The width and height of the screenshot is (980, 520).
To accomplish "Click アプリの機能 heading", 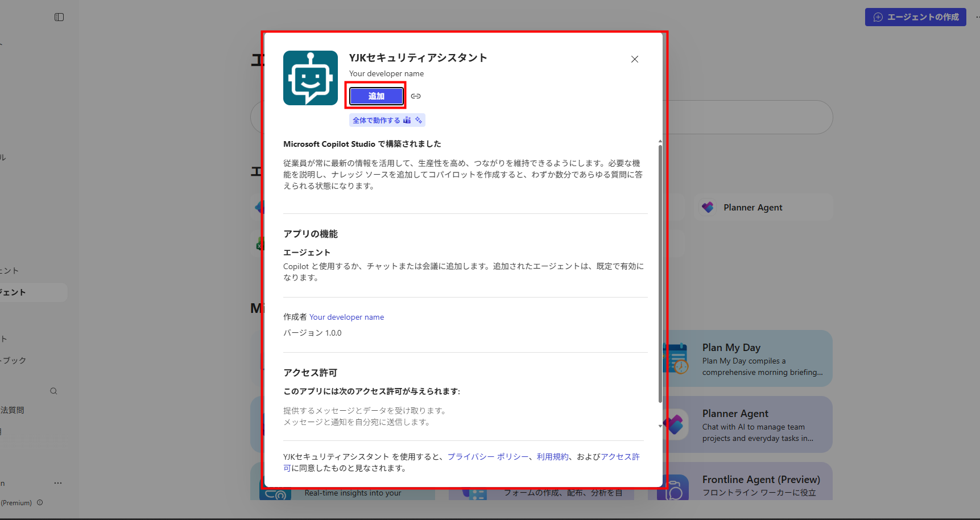I will (x=311, y=234).
